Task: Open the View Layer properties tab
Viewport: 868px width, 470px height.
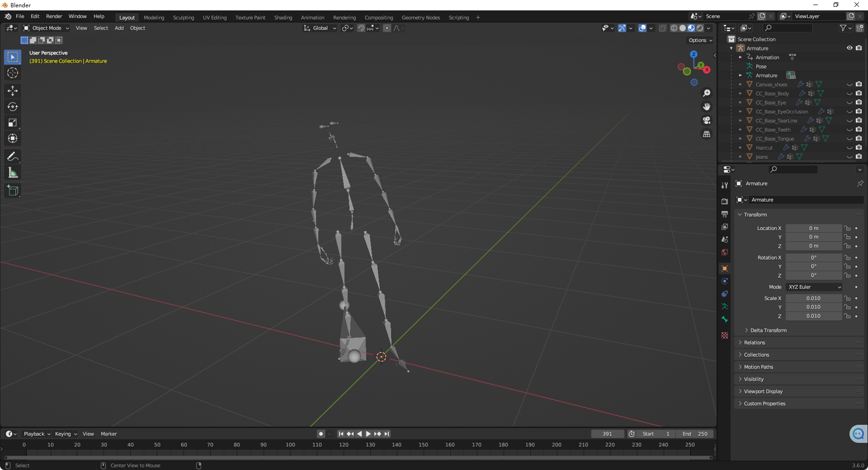Action: click(x=724, y=227)
